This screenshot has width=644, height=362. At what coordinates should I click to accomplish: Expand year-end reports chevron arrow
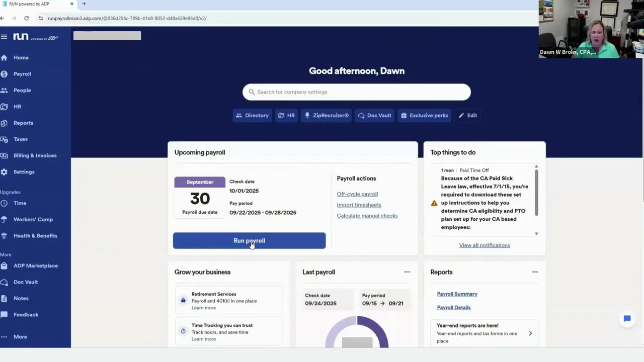530,333
